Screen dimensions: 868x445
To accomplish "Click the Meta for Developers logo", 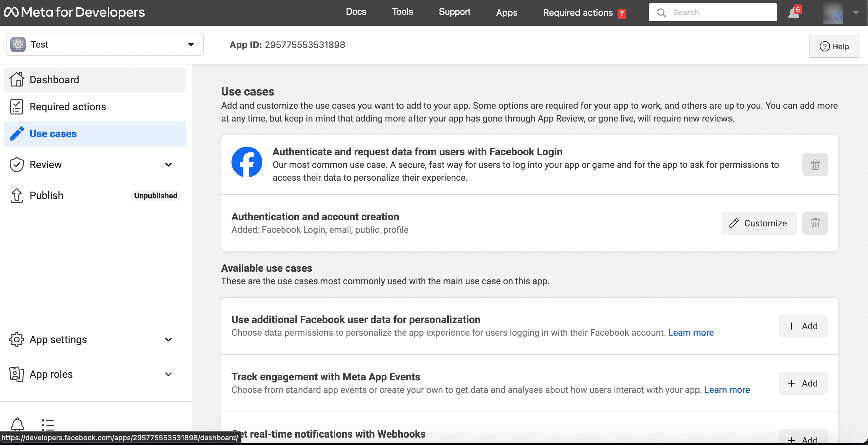I will (x=74, y=13).
